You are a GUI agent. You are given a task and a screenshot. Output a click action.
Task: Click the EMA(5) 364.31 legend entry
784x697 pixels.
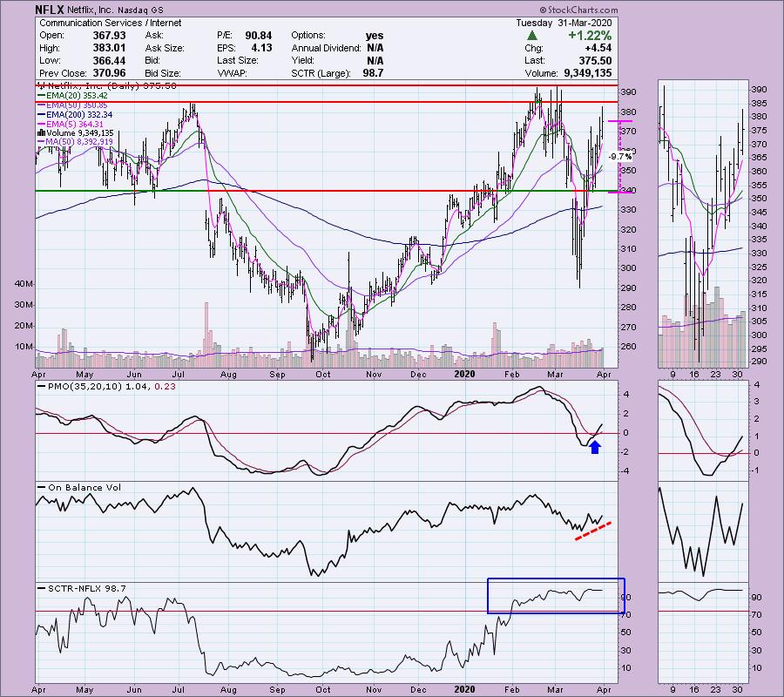[71, 124]
